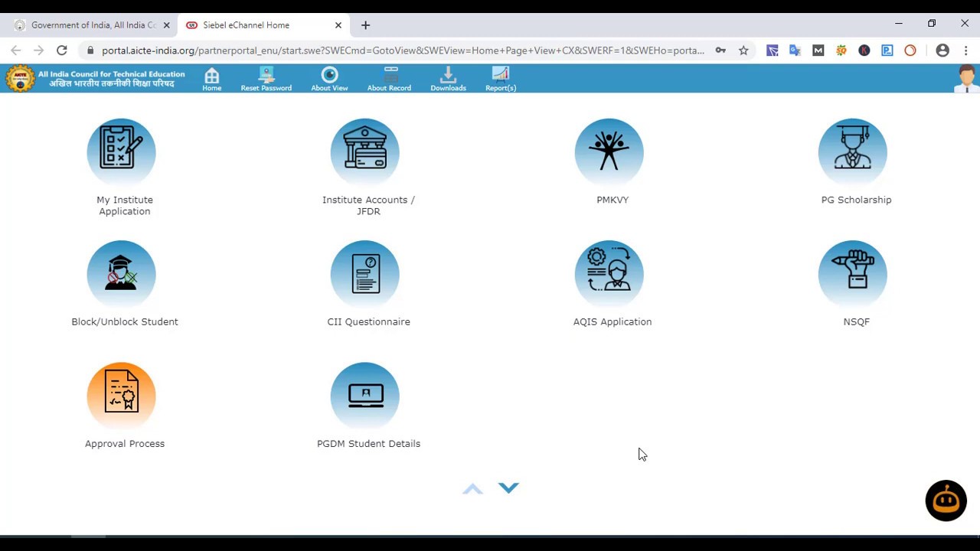Open PGDM Student Details icon
Screen dimensions: 980x551
point(364,396)
